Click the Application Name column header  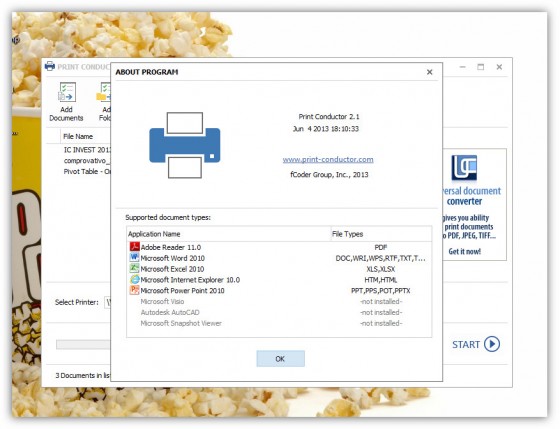(229, 234)
